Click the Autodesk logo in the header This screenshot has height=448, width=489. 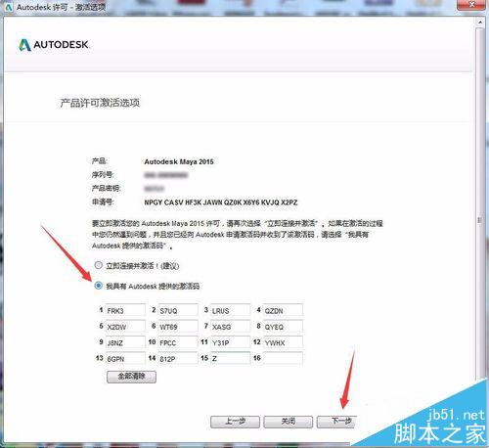click(54, 45)
